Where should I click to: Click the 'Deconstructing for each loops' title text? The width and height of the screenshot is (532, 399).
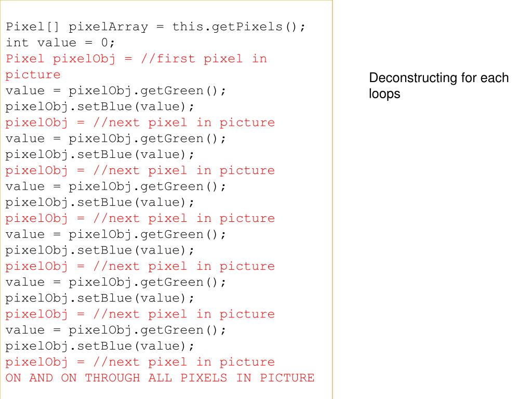(438, 86)
